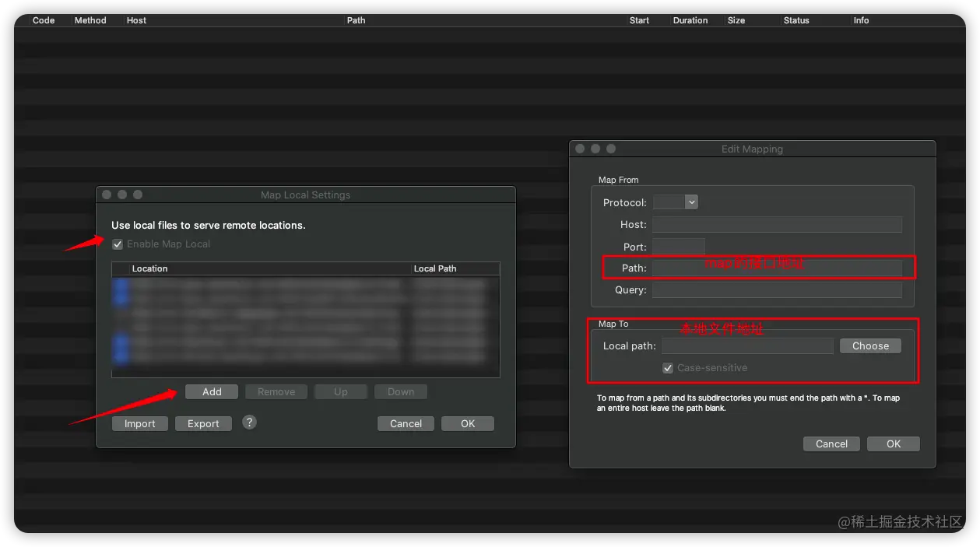Viewport: 980px width, 547px height.
Task: Confirm Edit Mapping with OK
Action: (x=894, y=444)
